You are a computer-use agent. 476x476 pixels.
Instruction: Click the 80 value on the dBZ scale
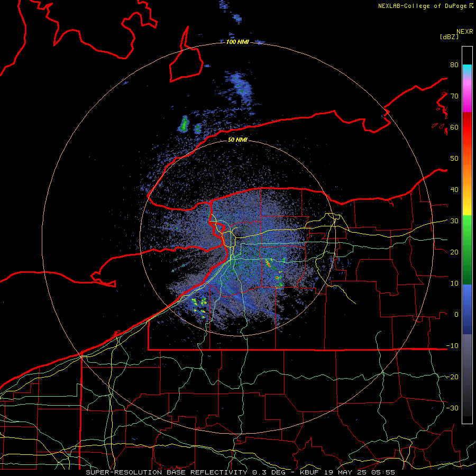454,65
